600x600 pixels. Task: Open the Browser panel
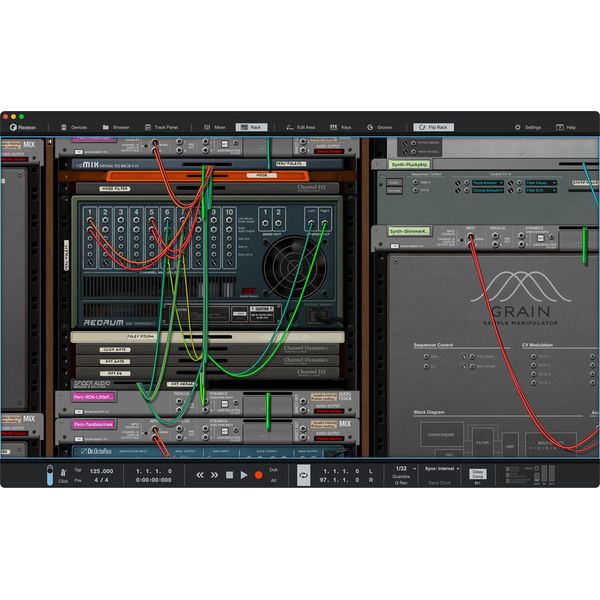click(x=116, y=127)
